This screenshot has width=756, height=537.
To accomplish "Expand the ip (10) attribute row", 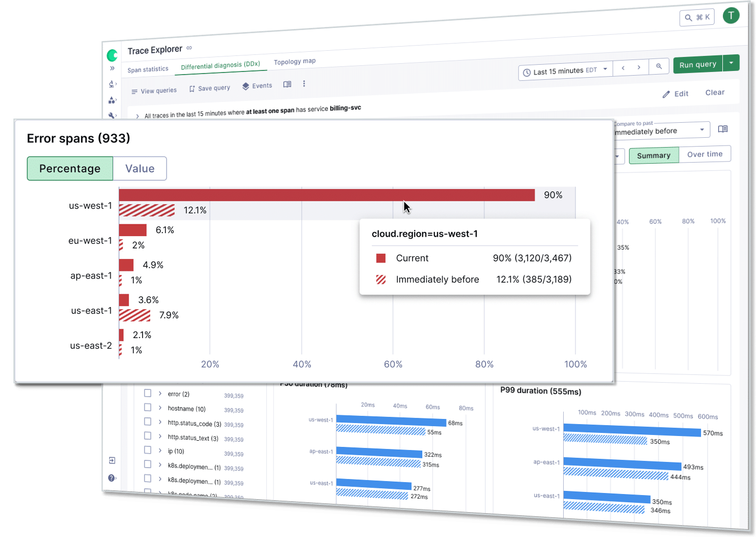I will coord(160,451).
